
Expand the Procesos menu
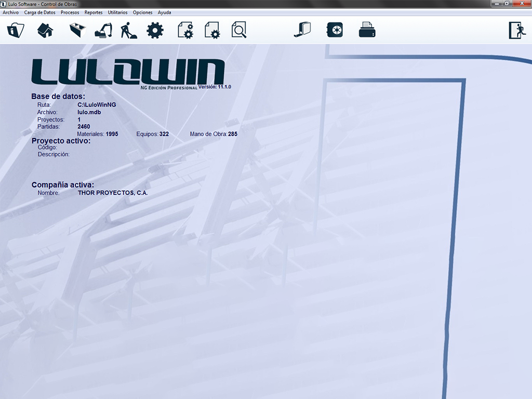tap(70, 12)
